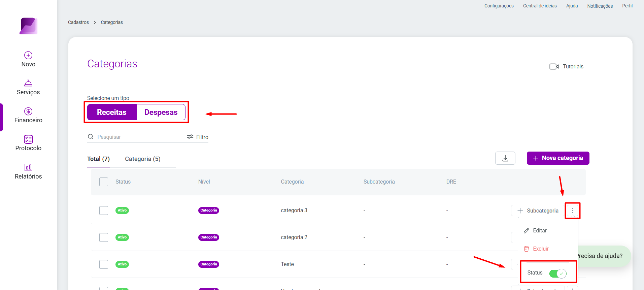Click the Status column header
644x290 pixels.
[123, 182]
